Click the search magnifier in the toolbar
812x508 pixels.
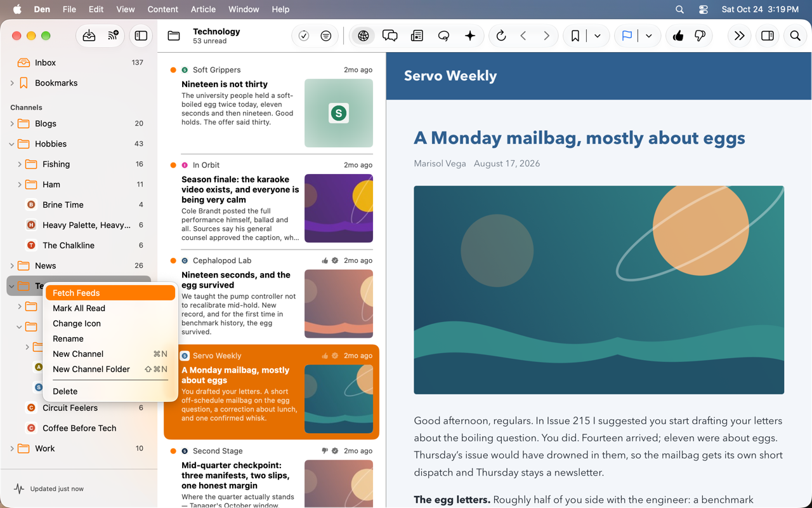coord(795,36)
